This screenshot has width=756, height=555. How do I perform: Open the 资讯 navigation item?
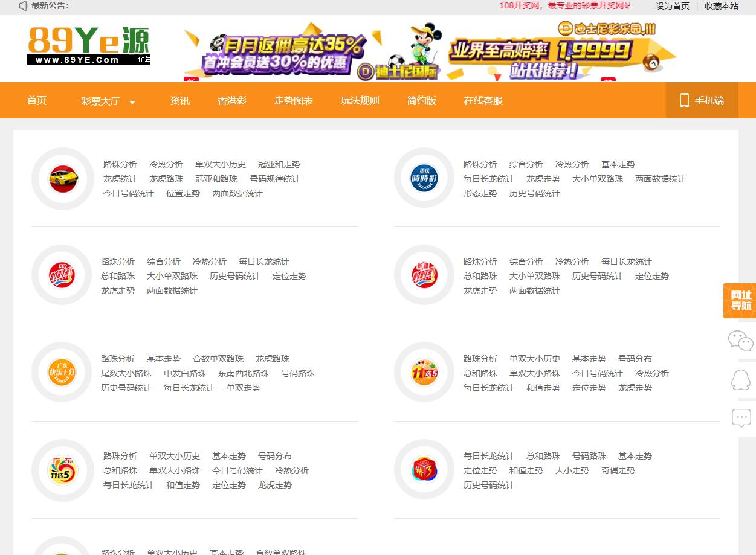click(180, 100)
